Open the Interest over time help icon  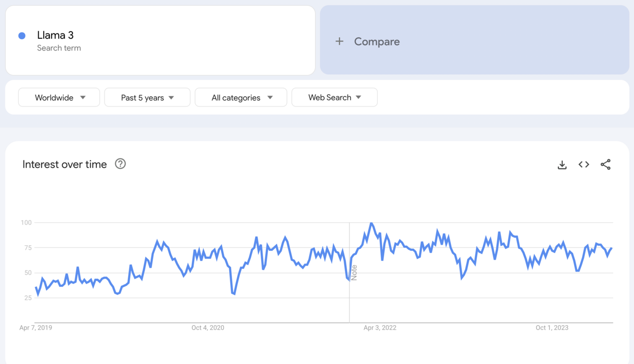coord(120,164)
